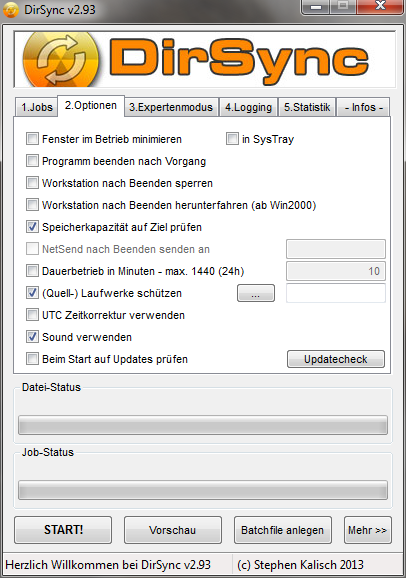This screenshot has width=406, height=578.
Task: Click the Updatecheck button
Action: tap(336, 359)
